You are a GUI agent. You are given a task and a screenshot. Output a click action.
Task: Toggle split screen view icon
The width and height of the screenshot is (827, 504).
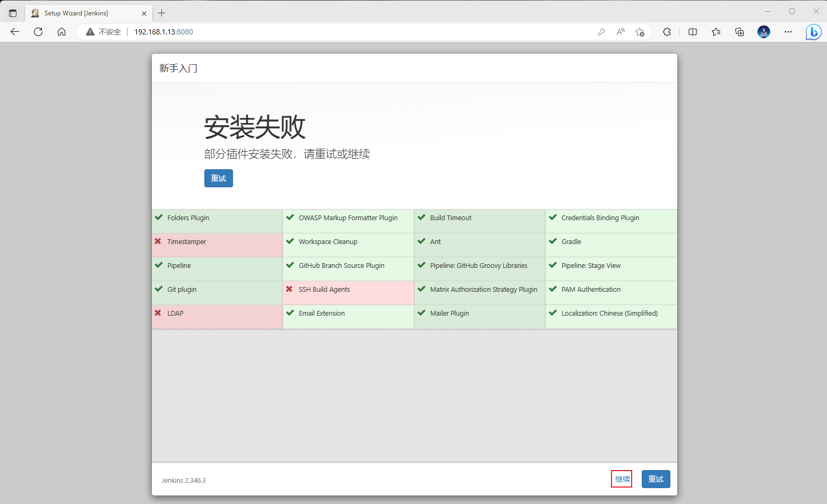point(693,32)
